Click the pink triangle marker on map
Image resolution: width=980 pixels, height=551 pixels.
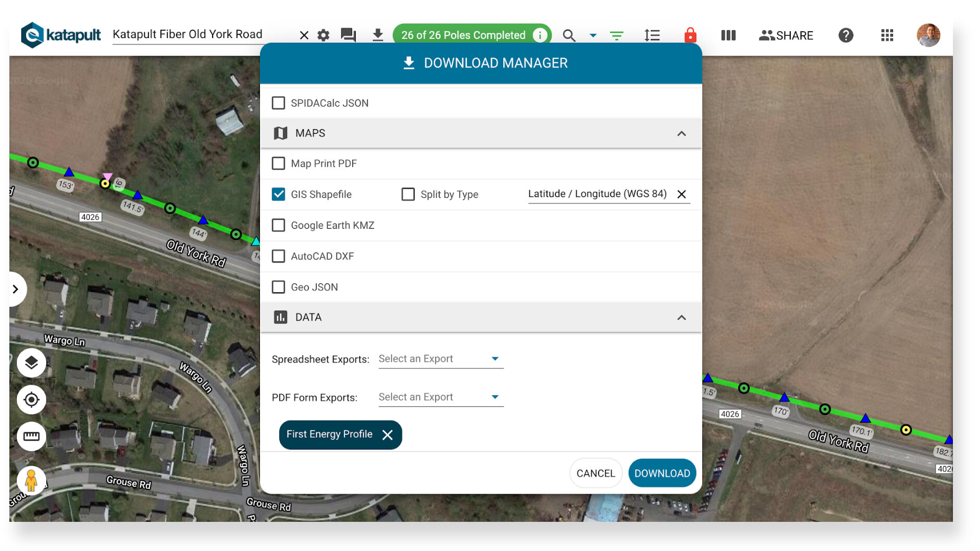tap(107, 177)
